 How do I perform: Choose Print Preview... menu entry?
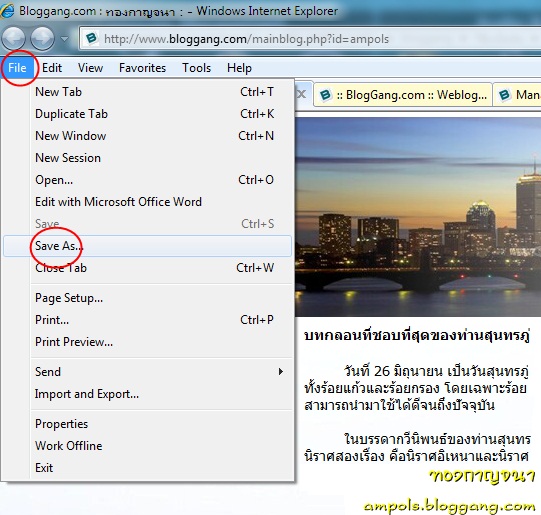click(147, 342)
